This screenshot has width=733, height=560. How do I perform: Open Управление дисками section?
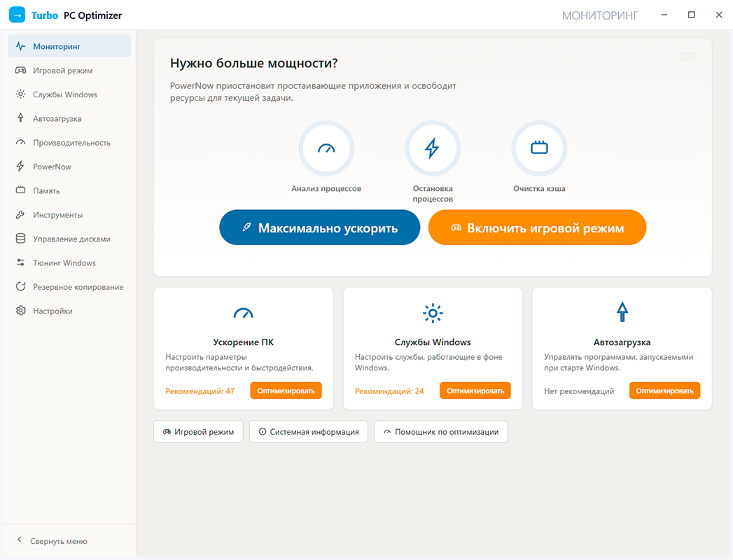point(69,239)
